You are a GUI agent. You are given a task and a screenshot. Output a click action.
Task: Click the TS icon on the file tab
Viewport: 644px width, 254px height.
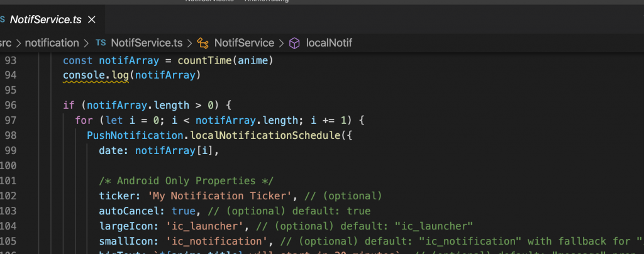click(x=2, y=19)
